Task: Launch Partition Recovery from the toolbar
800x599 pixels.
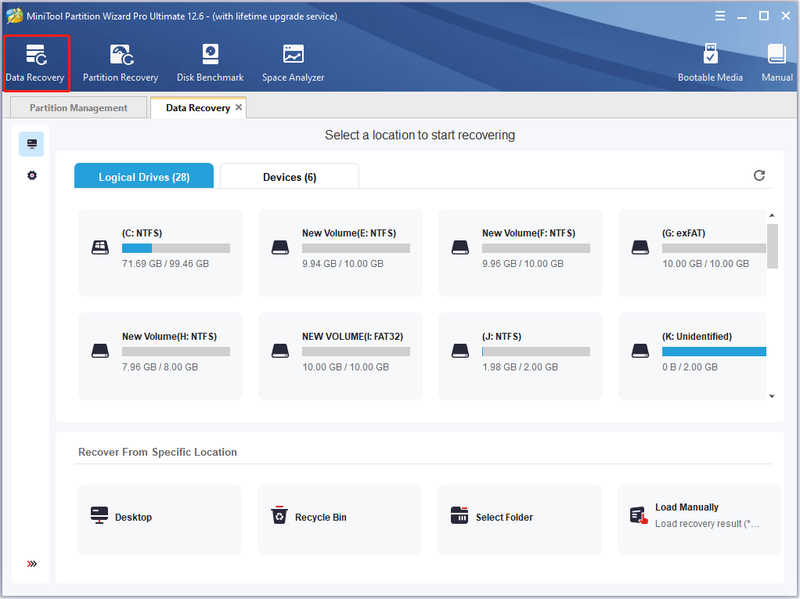Action: point(120,63)
